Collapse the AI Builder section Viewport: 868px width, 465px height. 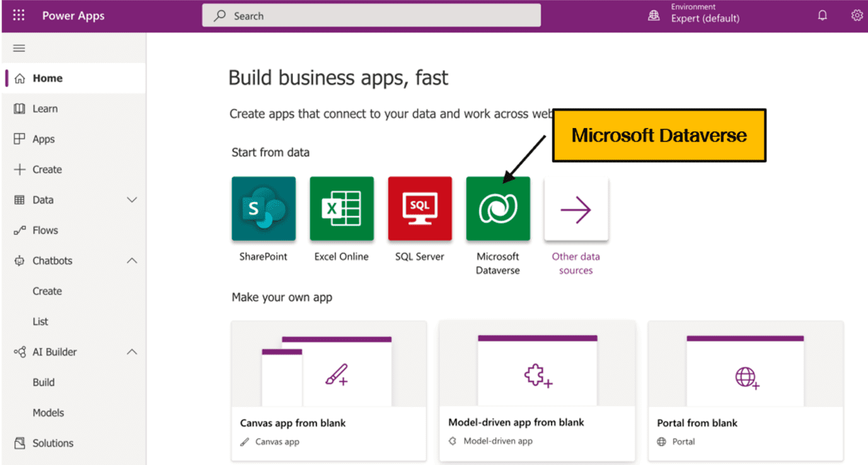click(132, 351)
